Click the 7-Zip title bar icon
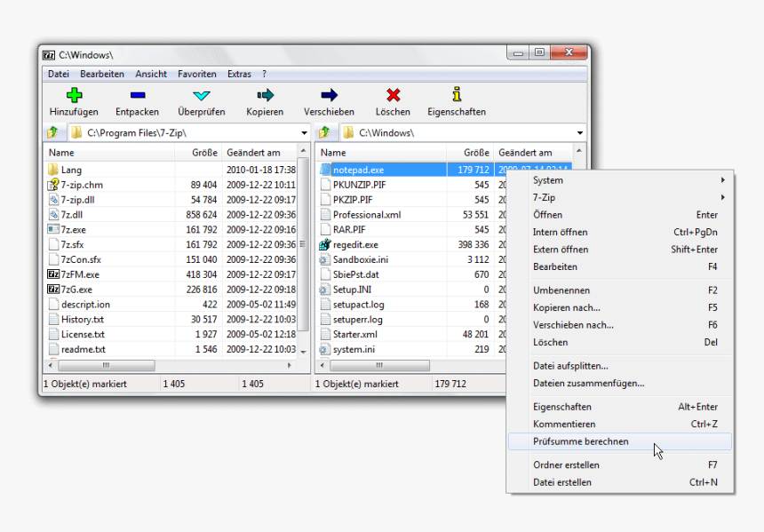764x532 pixels. (x=49, y=55)
